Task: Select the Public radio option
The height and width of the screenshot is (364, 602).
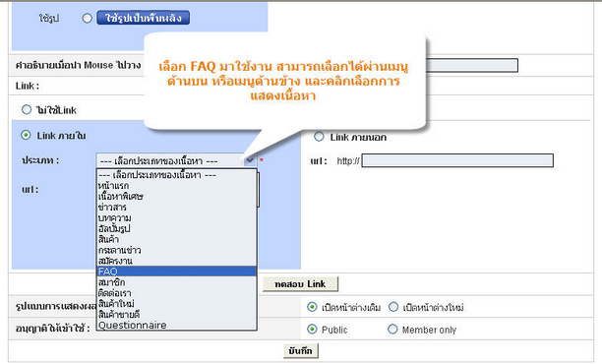Action: coord(312,330)
